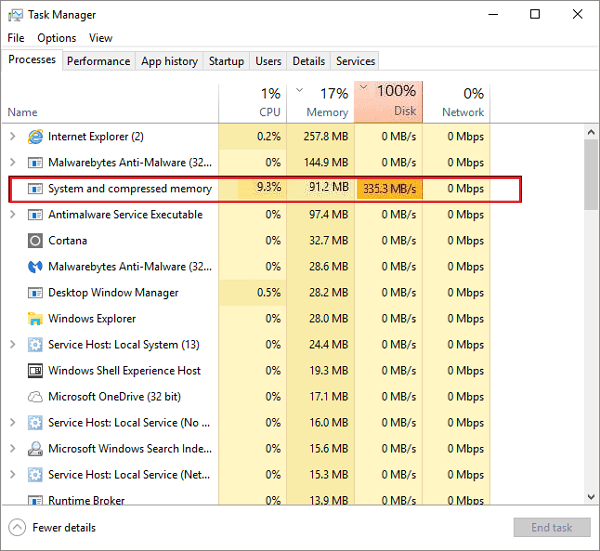This screenshot has width=600, height=551.
Task: Click the Cortana circle icon
Action: pyautogui.click(x=35, y=241)
